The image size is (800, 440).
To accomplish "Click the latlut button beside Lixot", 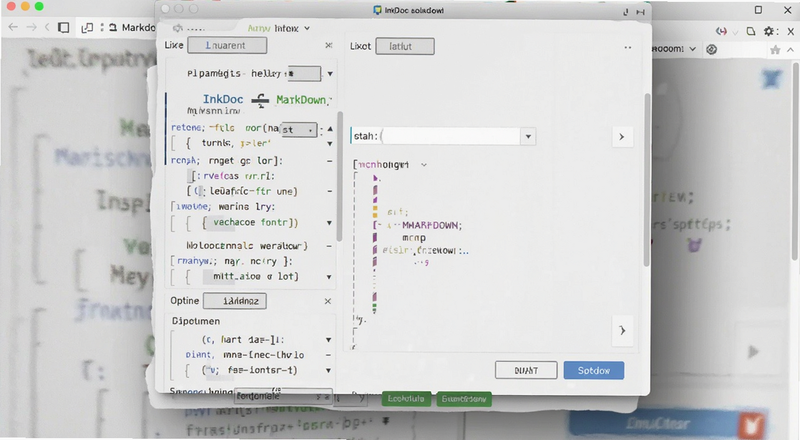I will pyautogui.click(x=405, y=46).
